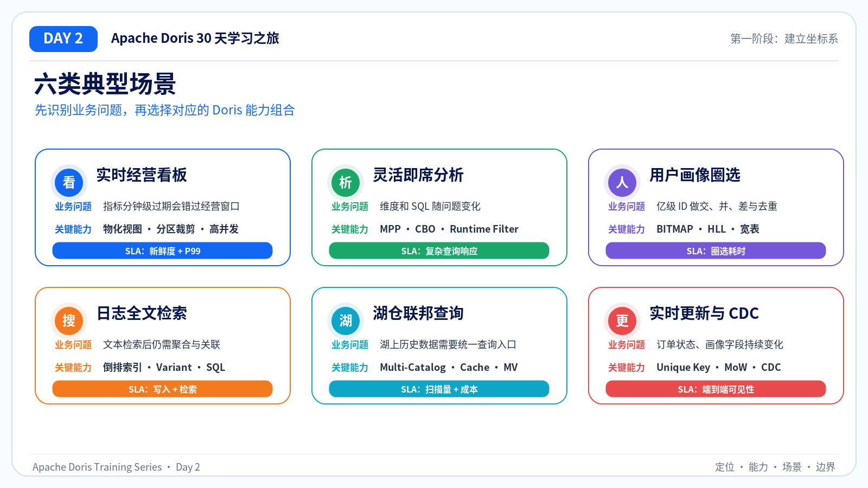This screenshot has width=868, height=488.
Task: Click the Unique Key capability
Action: tap(684, 368)
